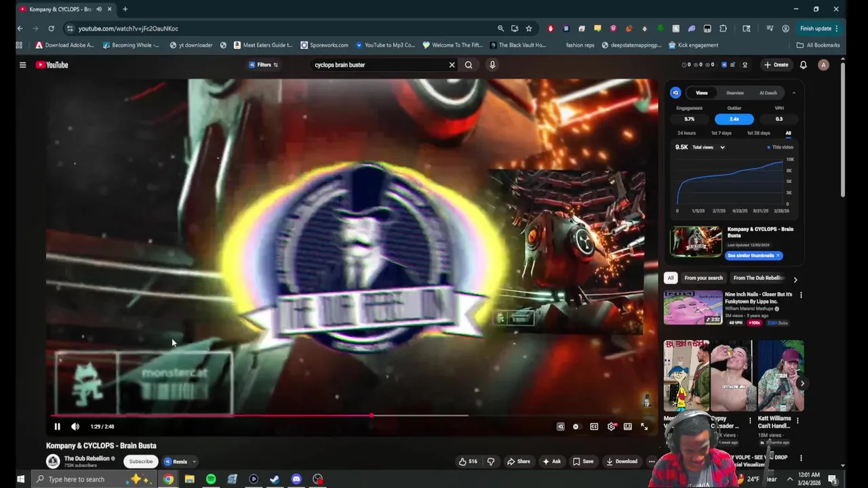Screen dimensions: 868x488
Task: Click the Remix button
Action: (176, 462)
